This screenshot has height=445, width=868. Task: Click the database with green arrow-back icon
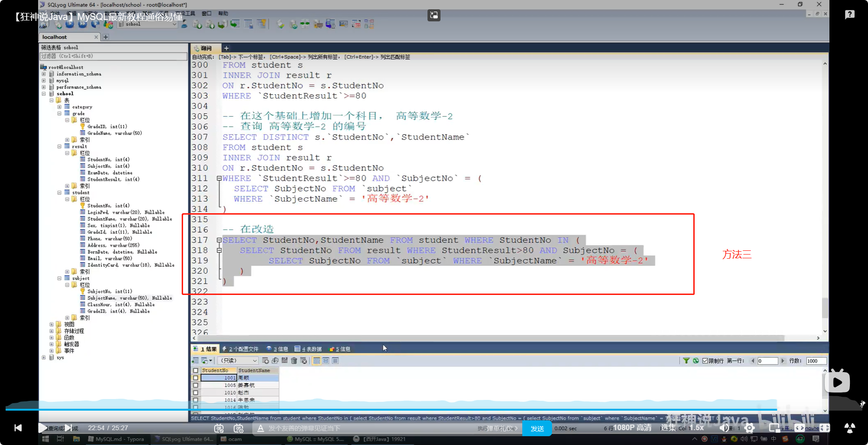coord(223,24)
